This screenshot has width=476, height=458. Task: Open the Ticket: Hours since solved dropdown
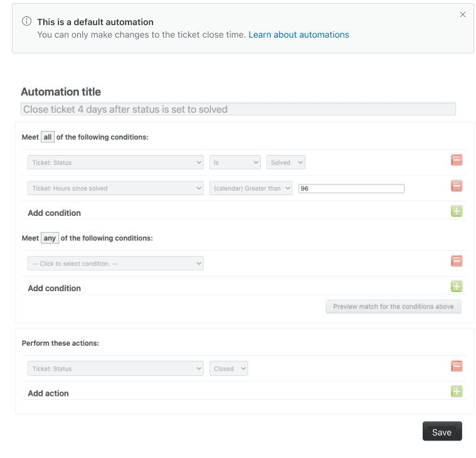point(115,188)
